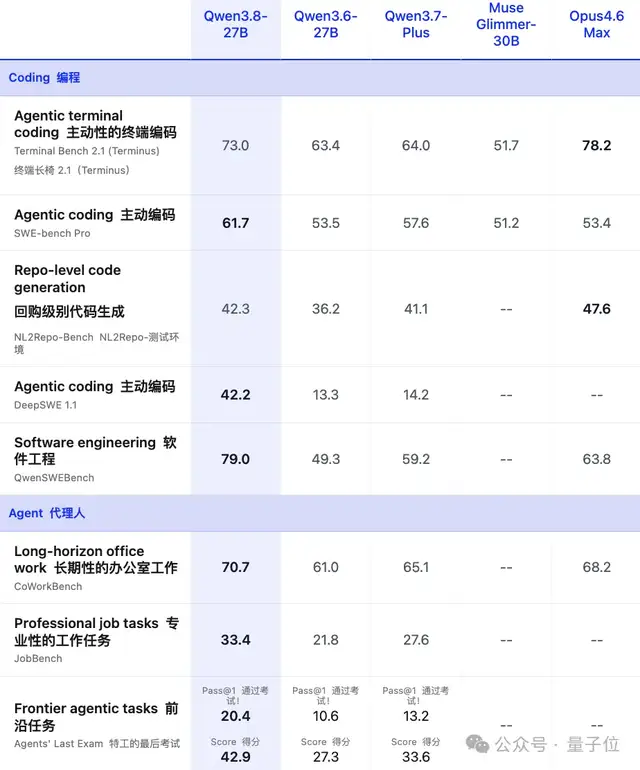Select the bold 61.7 SWE-bench Pro score

click(x=235, y=223)
